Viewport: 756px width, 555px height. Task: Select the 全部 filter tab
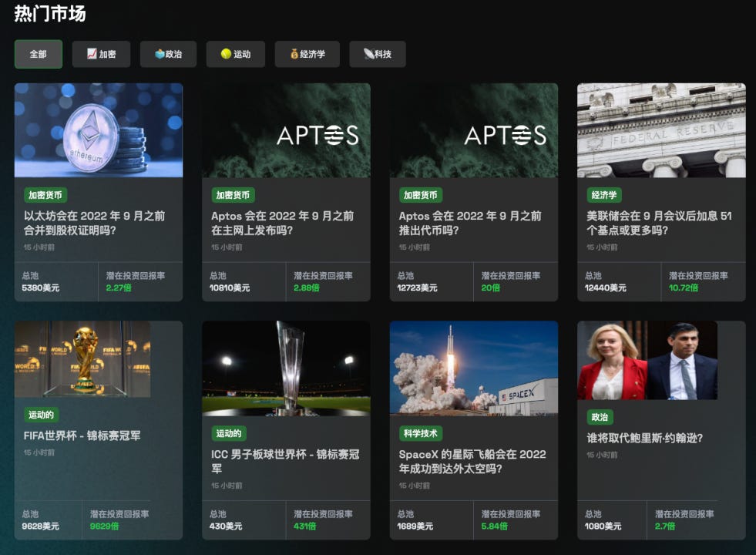click(x=38, y=54)
